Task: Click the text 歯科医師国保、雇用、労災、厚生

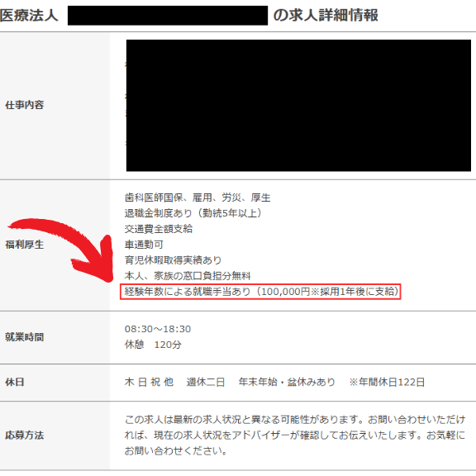Action: click(x=198, y=198)
